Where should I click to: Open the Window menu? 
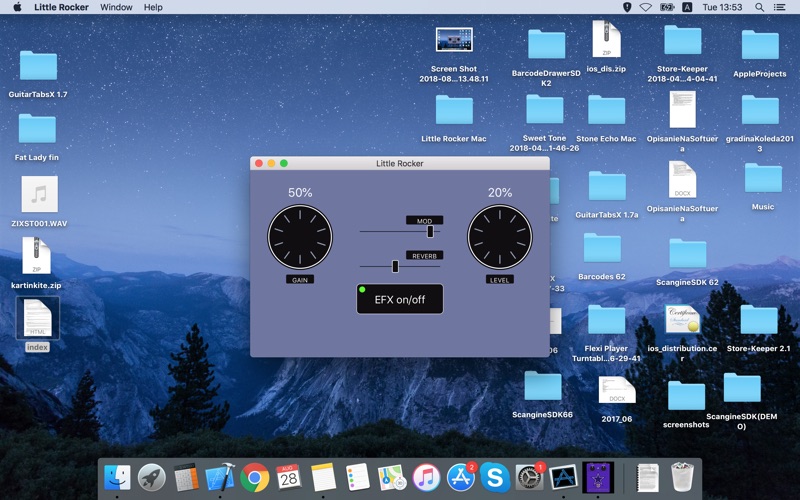point(116,7)
